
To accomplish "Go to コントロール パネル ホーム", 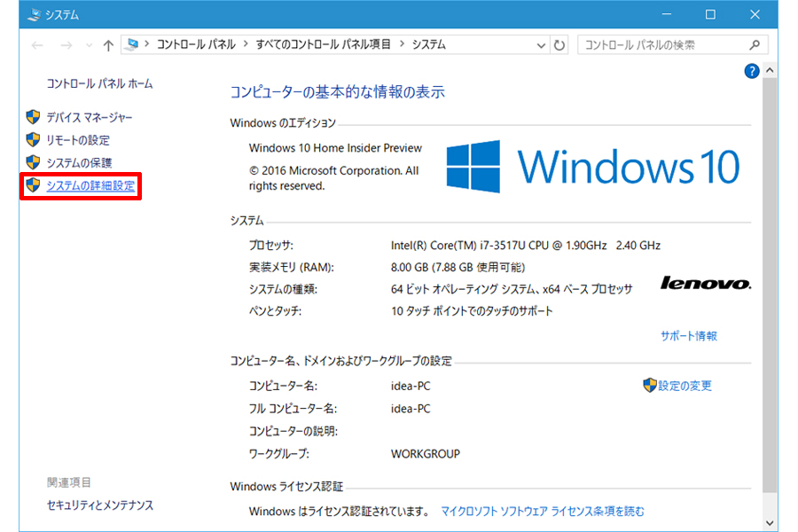I will [x=99, y=83].
